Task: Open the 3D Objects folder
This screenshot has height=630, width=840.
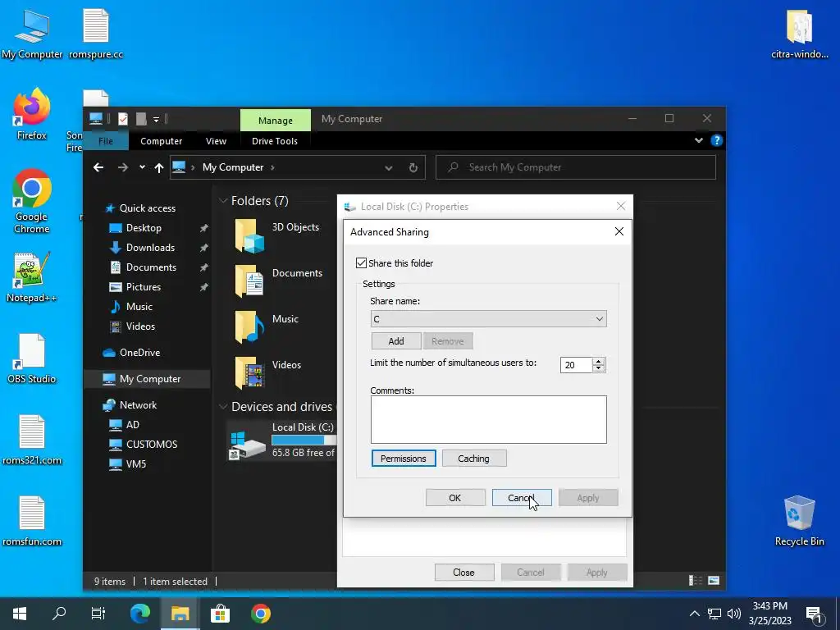Action: (277, 235)
